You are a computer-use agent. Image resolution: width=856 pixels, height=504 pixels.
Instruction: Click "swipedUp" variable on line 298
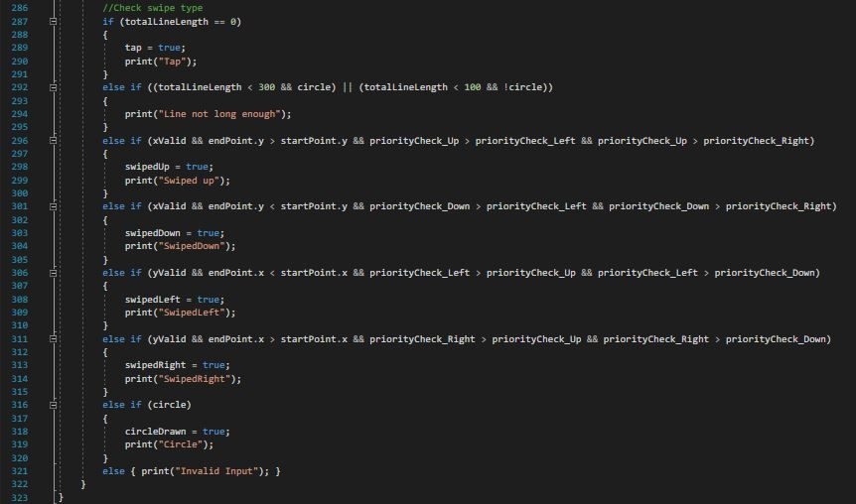147,167
